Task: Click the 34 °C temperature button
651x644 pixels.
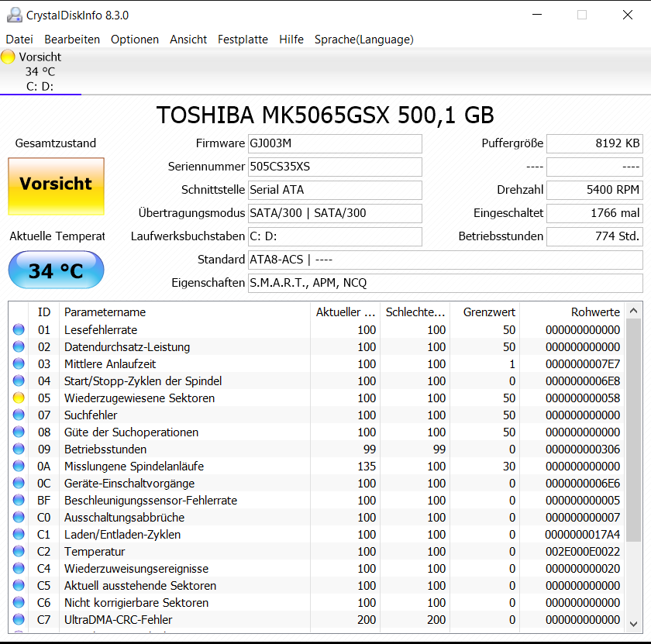Action: click(x=56, y=270)
